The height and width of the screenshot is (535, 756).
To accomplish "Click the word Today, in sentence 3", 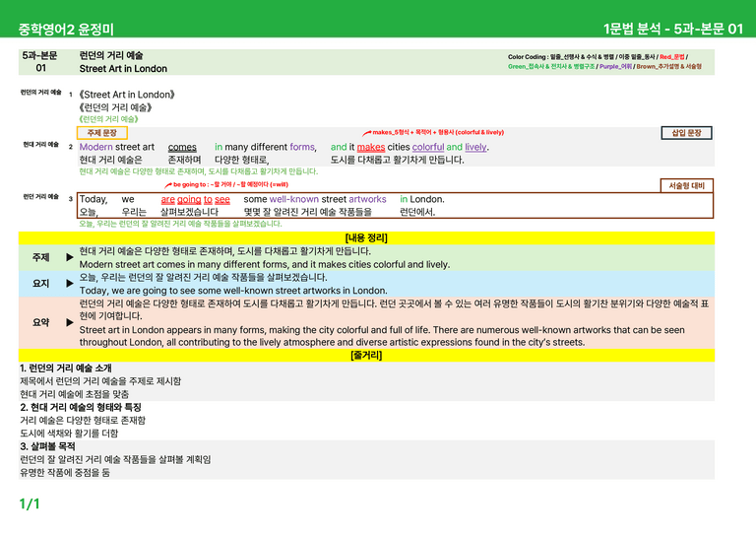I will tap(94, 199).
